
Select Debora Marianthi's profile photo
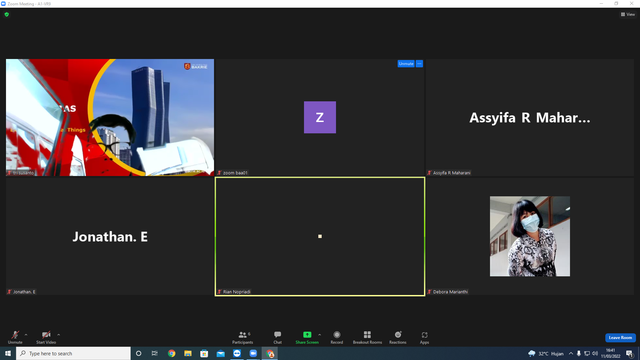[530, 236]
